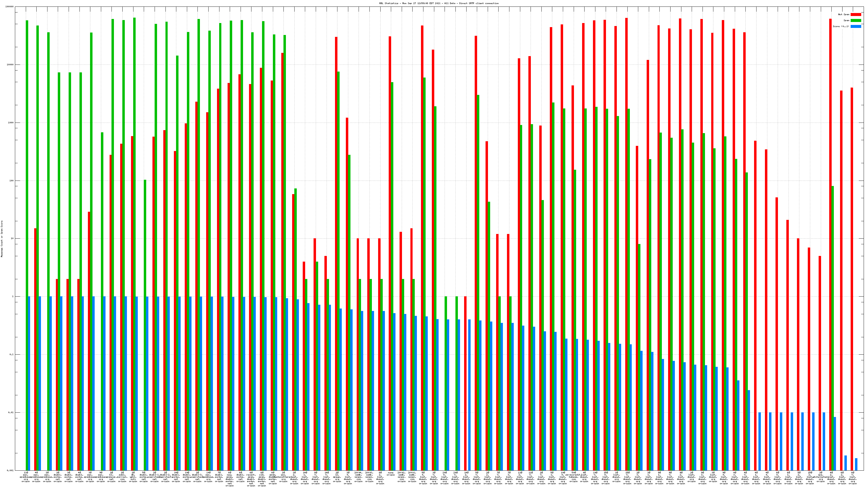Click the apews.org x-axis label
The height and width of the screenshot is (488, 868).
(337, 477)
